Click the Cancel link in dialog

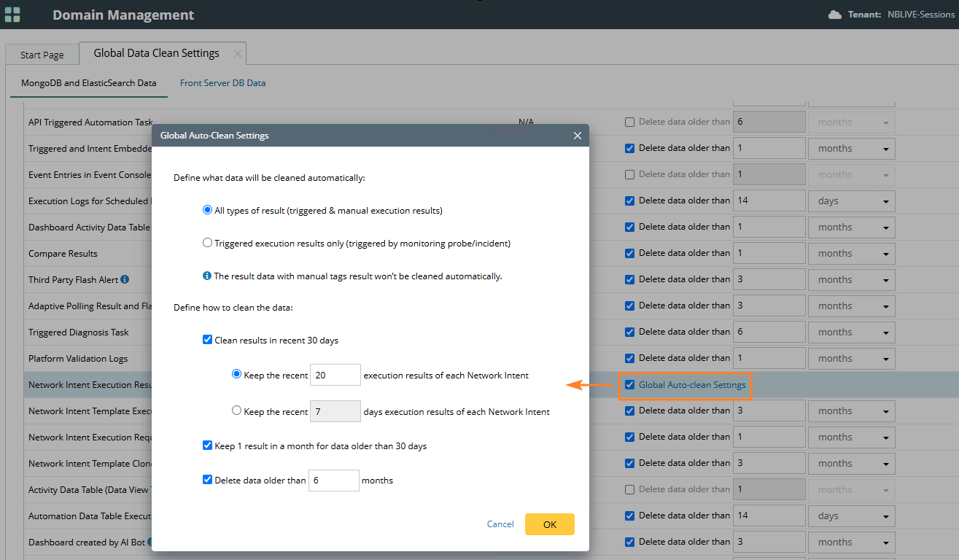(500, 524)
